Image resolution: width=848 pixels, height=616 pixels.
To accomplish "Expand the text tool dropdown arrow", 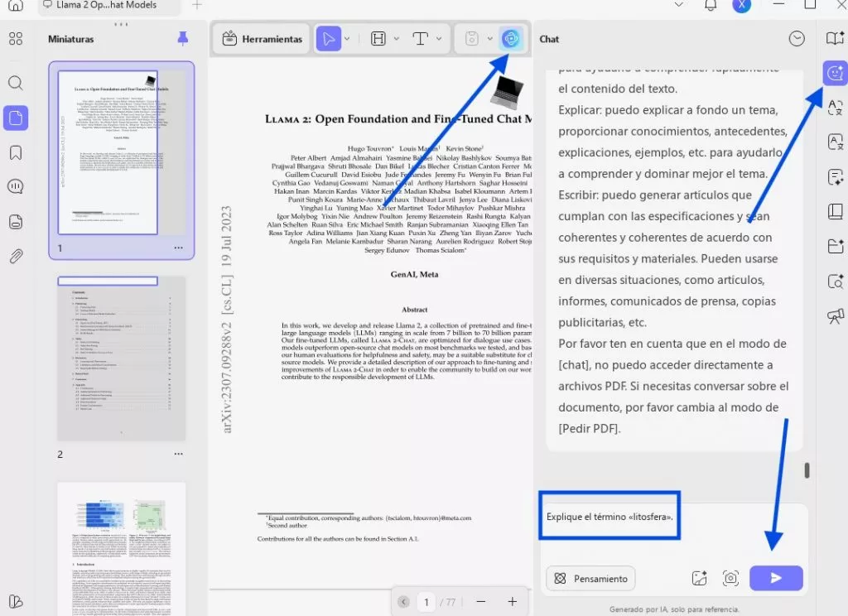I will 439,39.
